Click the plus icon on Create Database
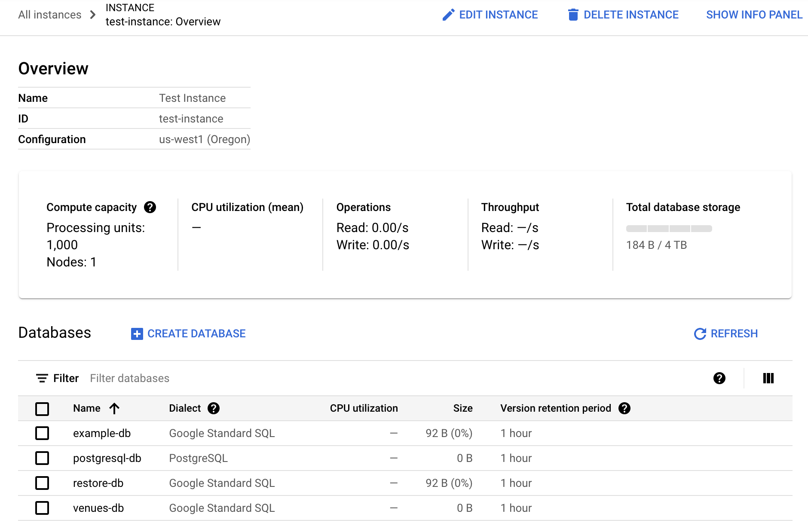808x532 pixels. click(136, 333)
